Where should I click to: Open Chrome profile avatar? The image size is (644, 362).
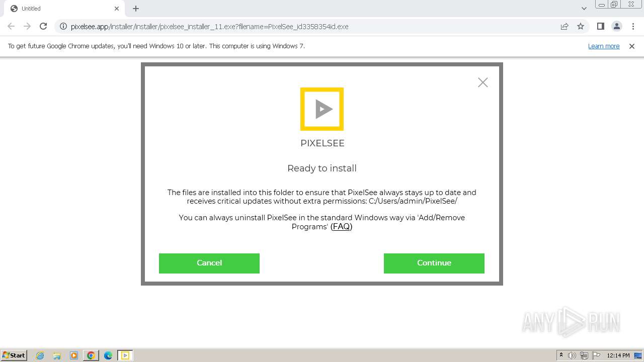point(616,26)
